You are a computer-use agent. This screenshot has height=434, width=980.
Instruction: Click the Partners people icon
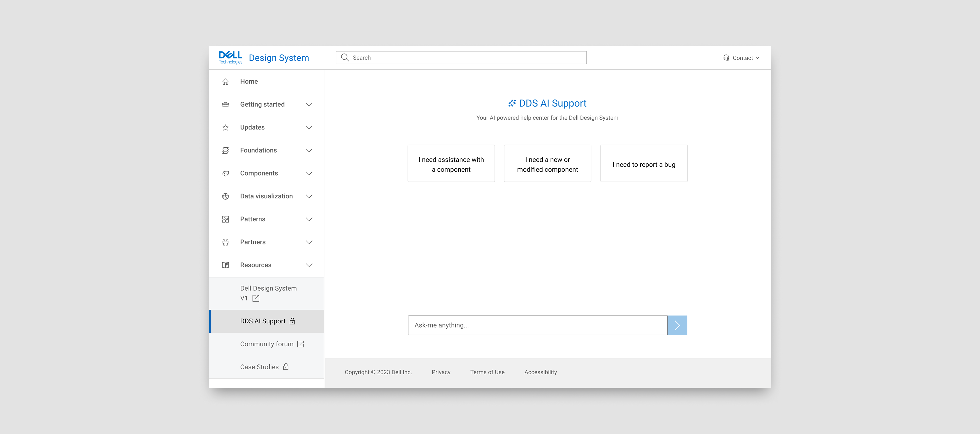(225, 242)
